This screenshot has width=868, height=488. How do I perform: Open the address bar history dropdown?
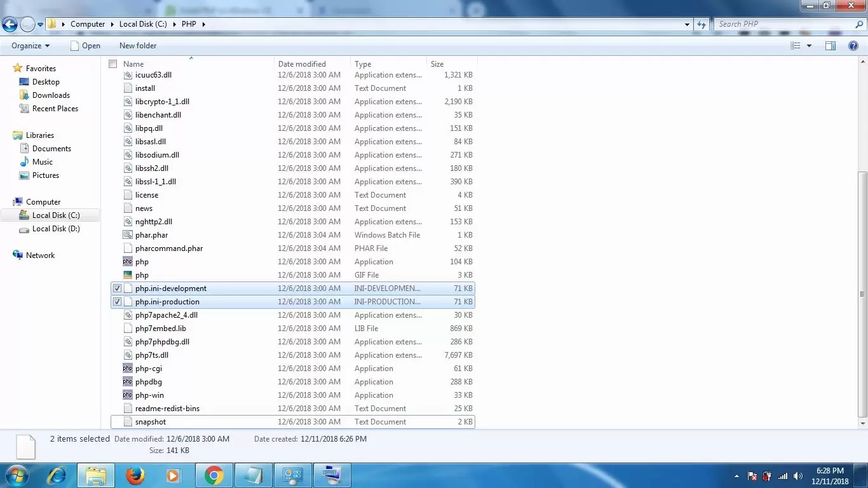688,24
